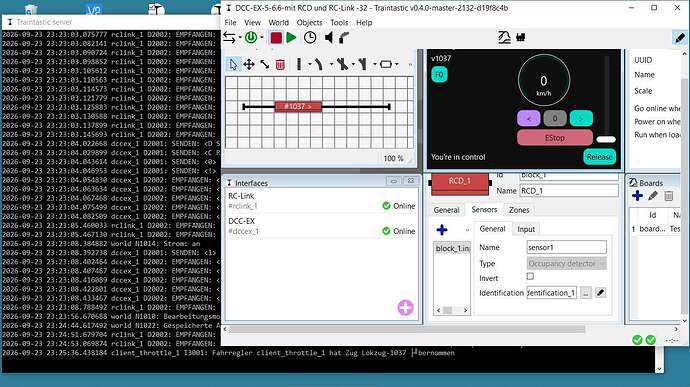The image size is (690, 387).
Task: Click the Boards delete trash icon
Action: (x=668, y=196)
